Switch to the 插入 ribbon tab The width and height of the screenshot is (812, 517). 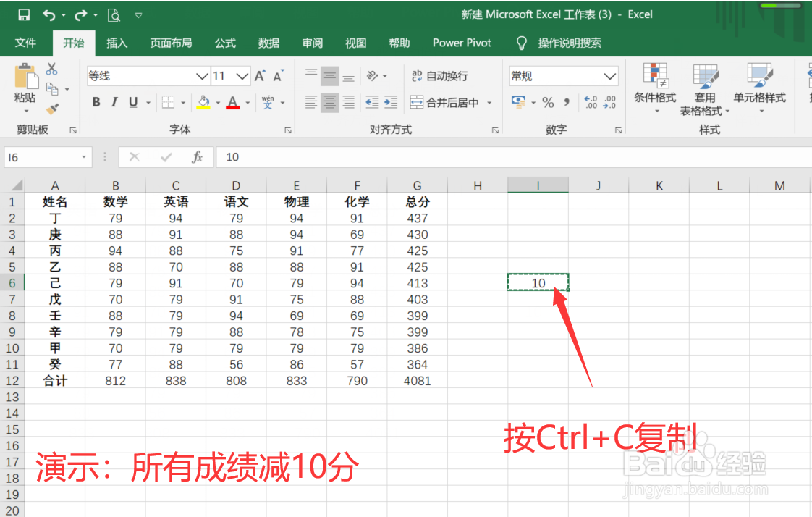click(x=117, y=43)
